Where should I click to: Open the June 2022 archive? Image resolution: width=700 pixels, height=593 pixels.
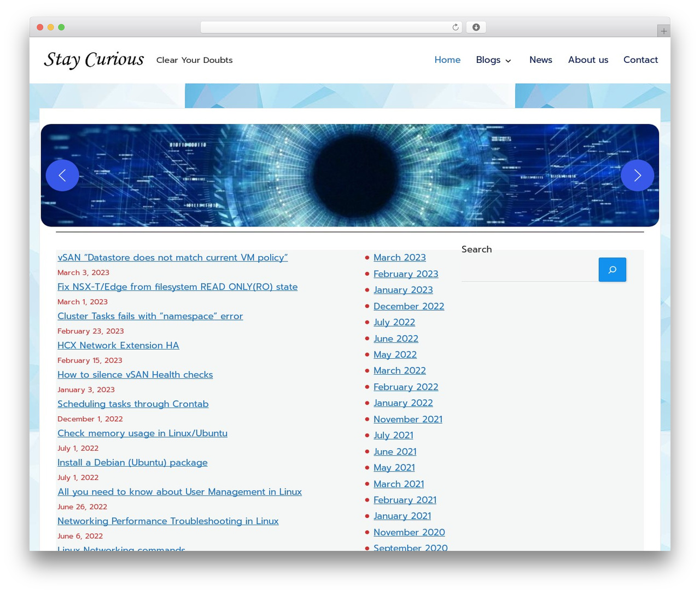396,339
